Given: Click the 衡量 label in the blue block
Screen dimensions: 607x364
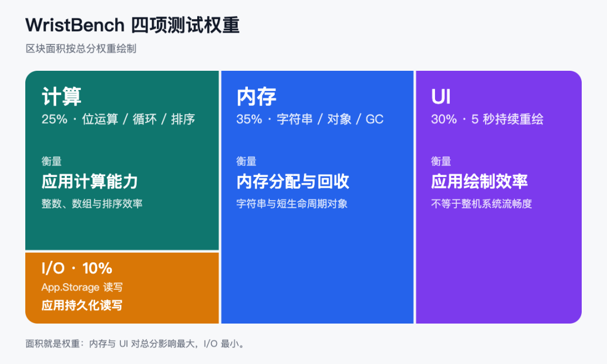Looking at the screenshot, I should (246, 161).
